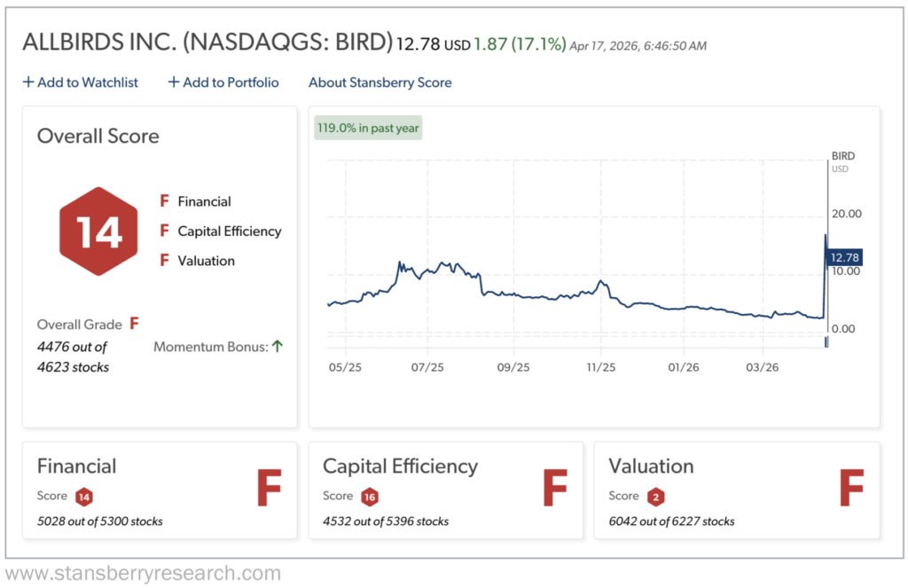908x588 pixels.
Task: Click the 119.0% in past year badge
Action: click(368, 129)
